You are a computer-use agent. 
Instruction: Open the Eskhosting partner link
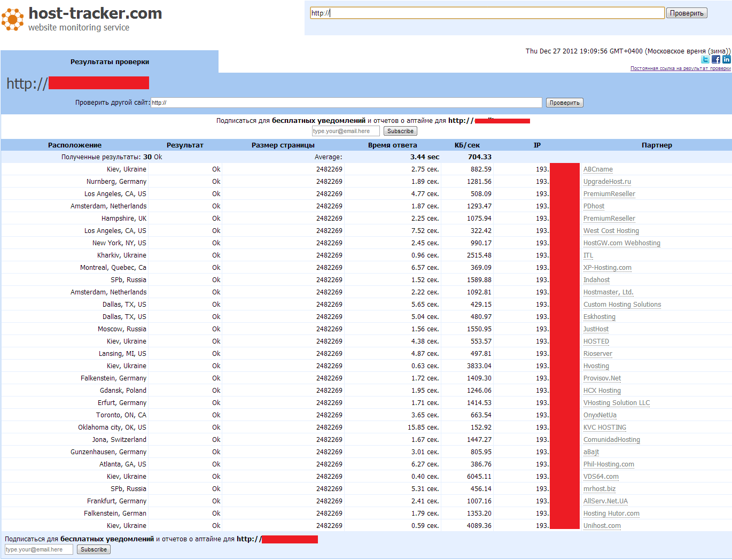(599, 317)
